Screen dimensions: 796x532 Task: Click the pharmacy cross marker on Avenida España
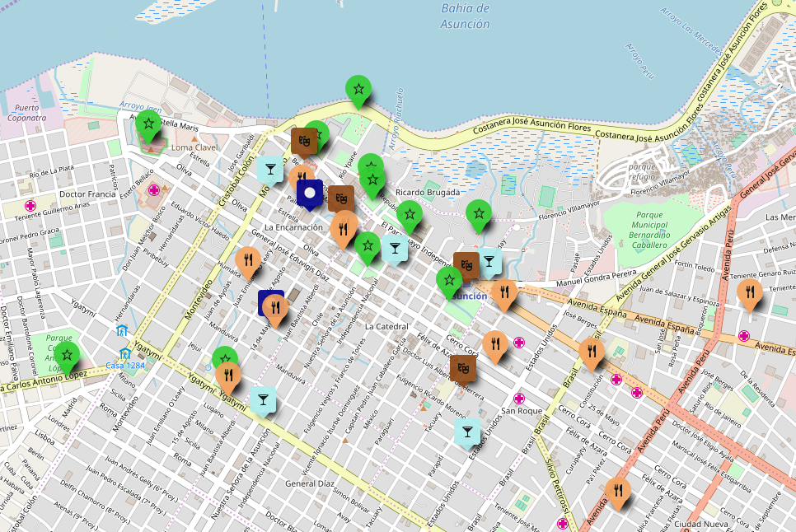point(744,335)
